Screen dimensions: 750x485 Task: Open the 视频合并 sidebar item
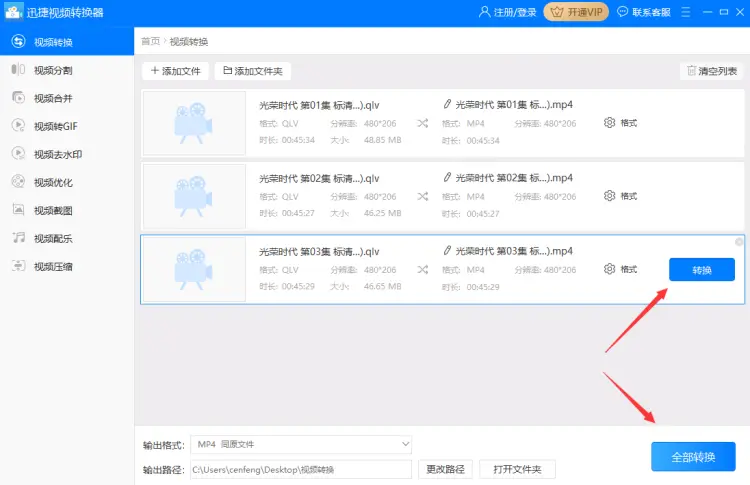(x=66, y=98)
